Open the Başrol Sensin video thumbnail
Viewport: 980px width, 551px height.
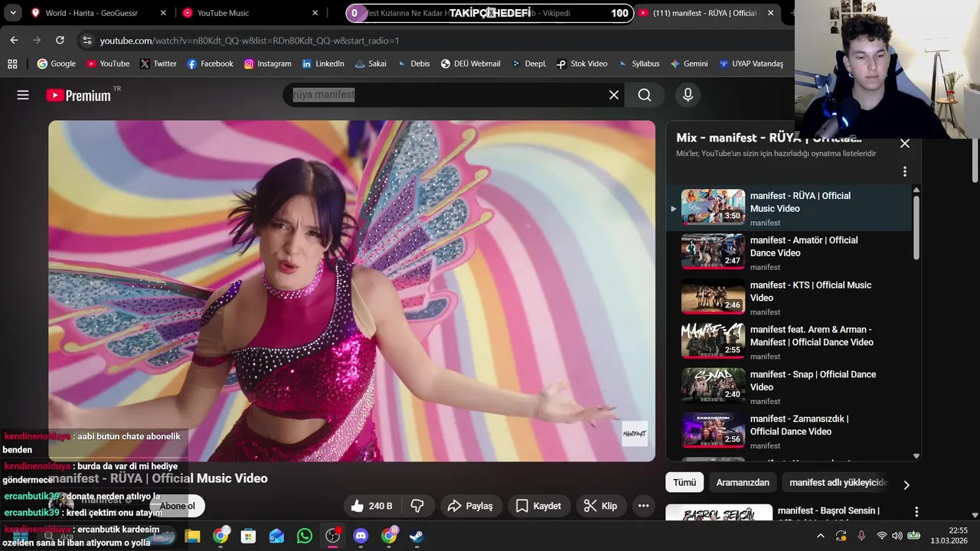[719, 513]
